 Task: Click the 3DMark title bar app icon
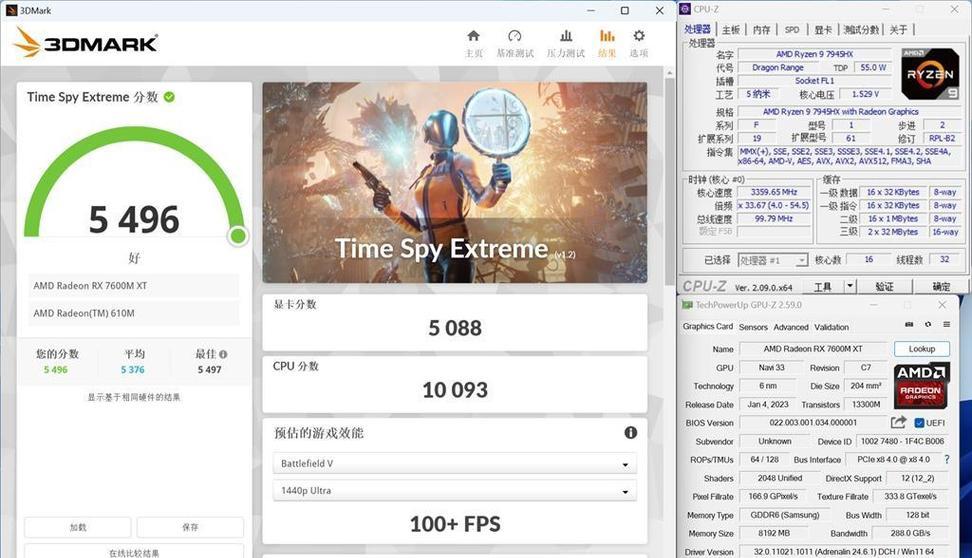click(x=11, y=10)
